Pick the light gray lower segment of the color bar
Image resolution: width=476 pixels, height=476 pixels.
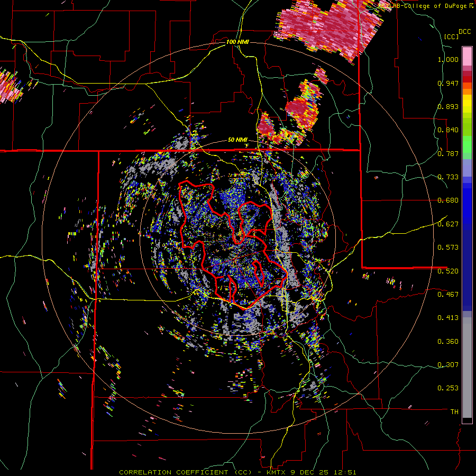(x=467, y=368)
